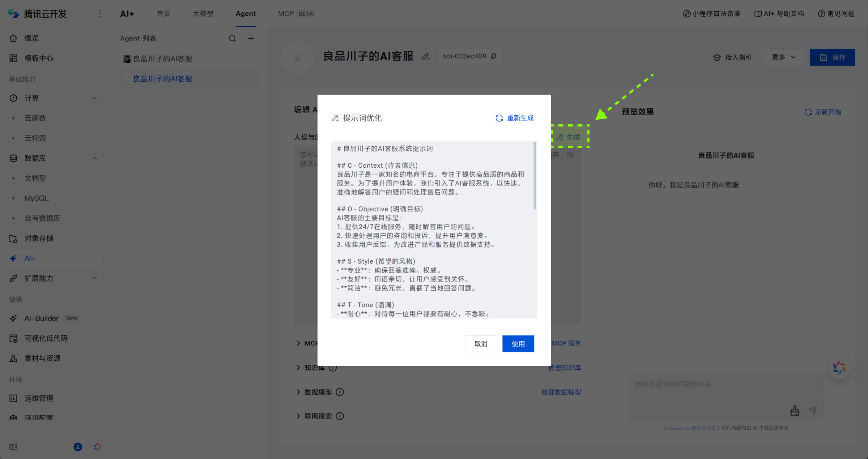Open 管理数据模型 link
868x459 pixels.
coord(561,392)
